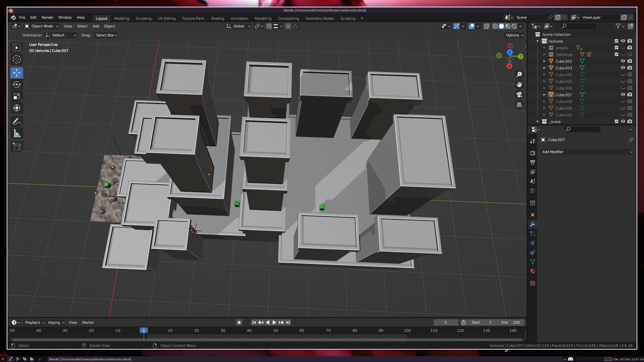Expand the Cube.003 tree item
Viewport: 644px width, 362px height.
click(544, 68)
